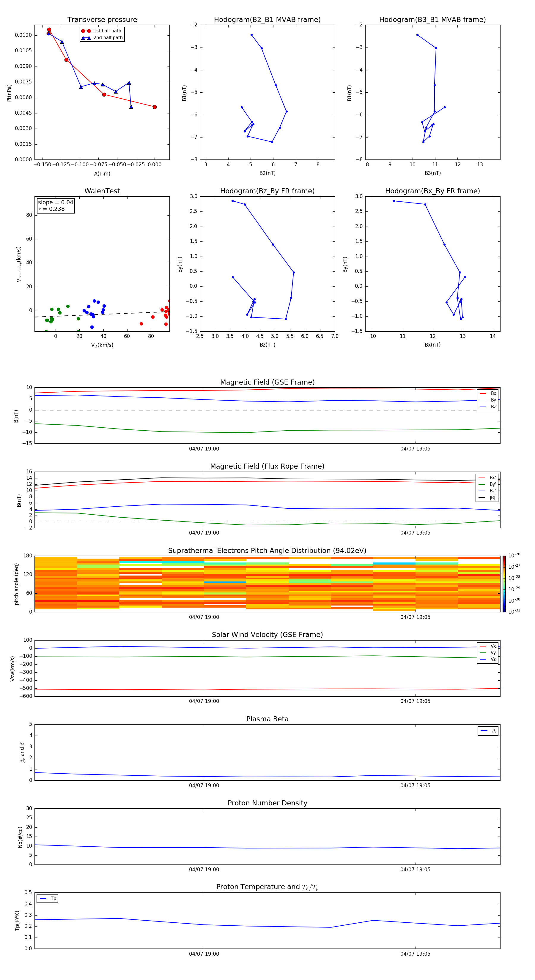This screenshot has width=535, height=980.
Task: Click the 'Transverse pressure' plot title
Action: (102, 20)
